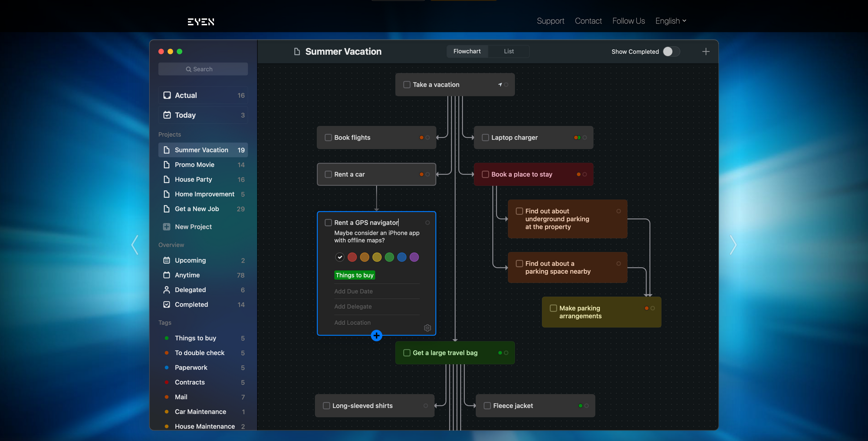Switch to the List view tab
Screen dimensions: 868x441
[x=509, y=51]
